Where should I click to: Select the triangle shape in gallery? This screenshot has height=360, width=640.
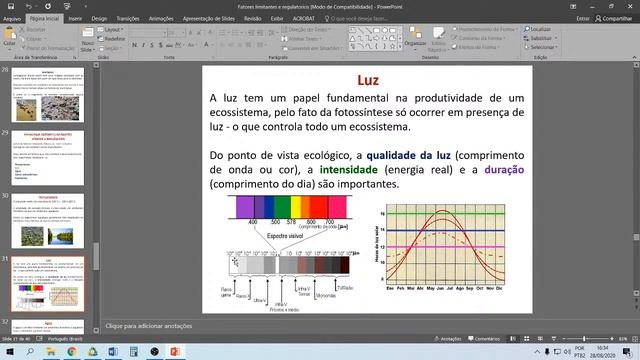(x=353, y=38)
